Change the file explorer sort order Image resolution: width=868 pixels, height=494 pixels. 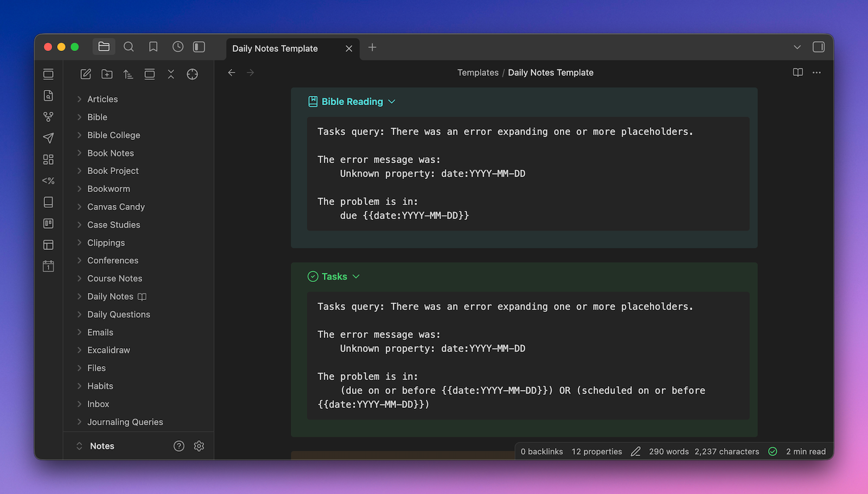pyautogui.click(x=128, y=74)
